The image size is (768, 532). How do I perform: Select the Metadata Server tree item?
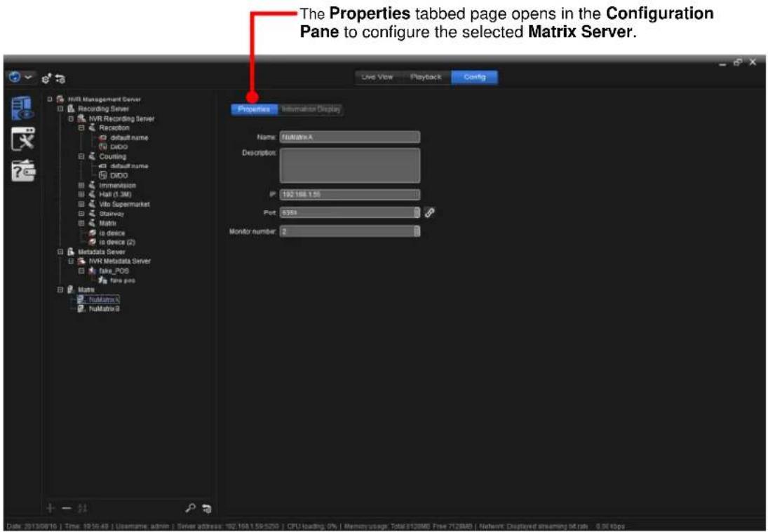102,252
